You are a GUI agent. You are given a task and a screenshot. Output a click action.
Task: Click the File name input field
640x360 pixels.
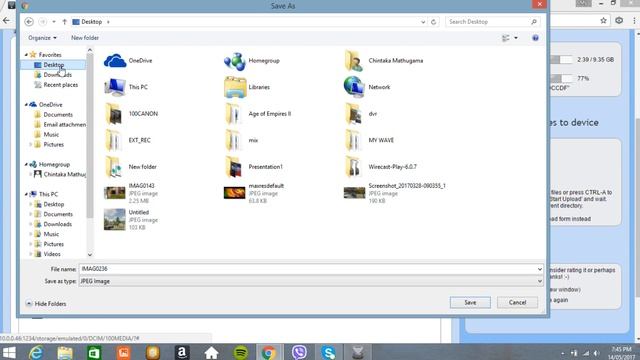tap(308, 269)
